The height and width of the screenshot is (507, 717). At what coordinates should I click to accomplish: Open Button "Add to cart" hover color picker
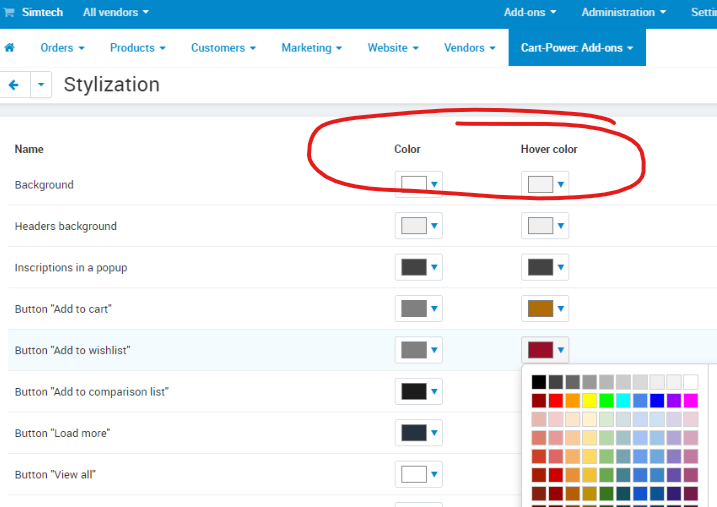click(545, 308)
